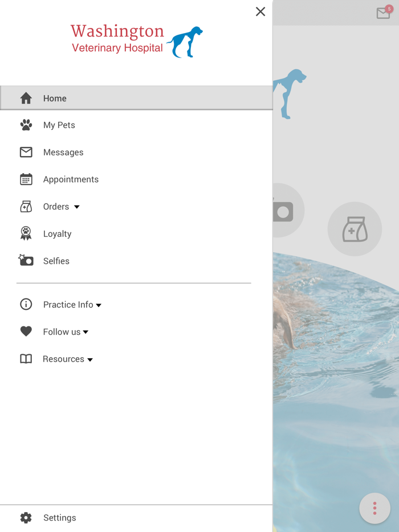Select the Practice Info label
Viewport: 399px width, 532px height.
point(68,305)
